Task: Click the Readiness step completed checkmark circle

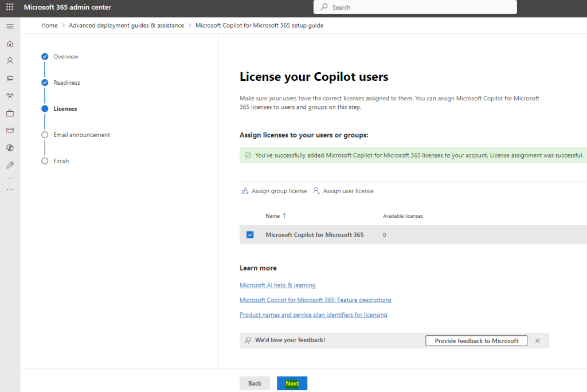Action: tap(45, 83)
